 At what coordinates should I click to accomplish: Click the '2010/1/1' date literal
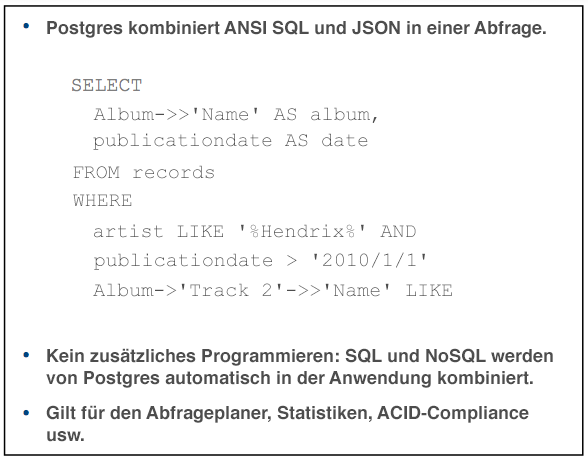[x=370, y=260]
